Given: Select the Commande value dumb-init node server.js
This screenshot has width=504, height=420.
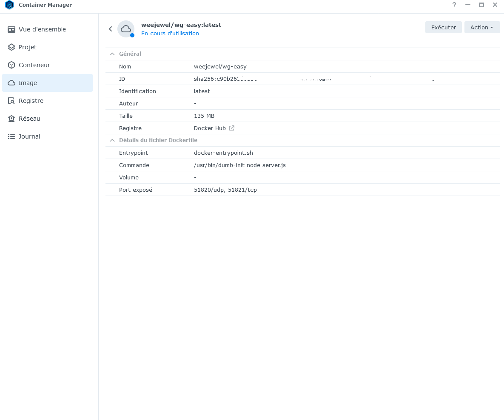Looking at the screenshot, I should tap(240, 165).
